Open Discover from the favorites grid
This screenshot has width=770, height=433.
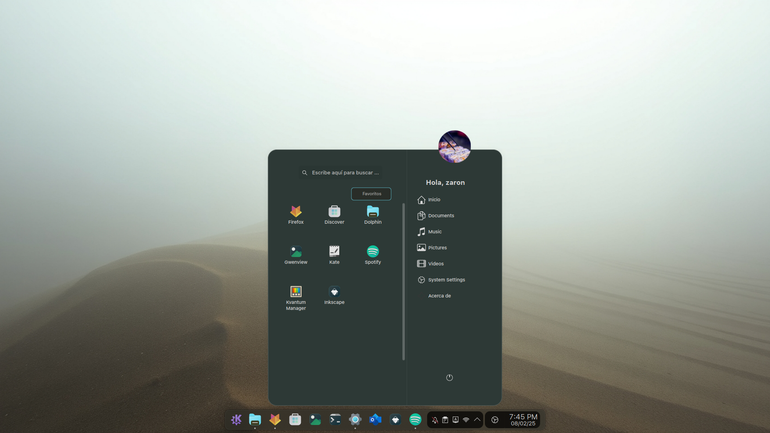point(334,215)
